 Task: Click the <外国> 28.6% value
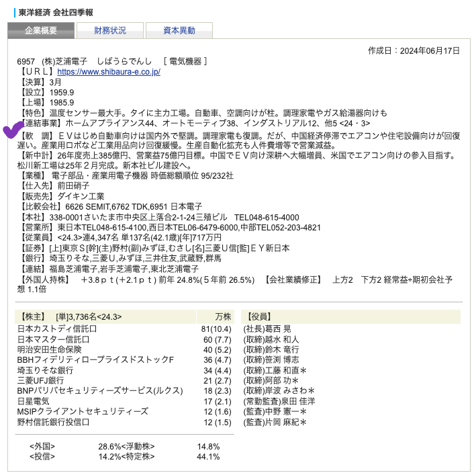(109, 447)
